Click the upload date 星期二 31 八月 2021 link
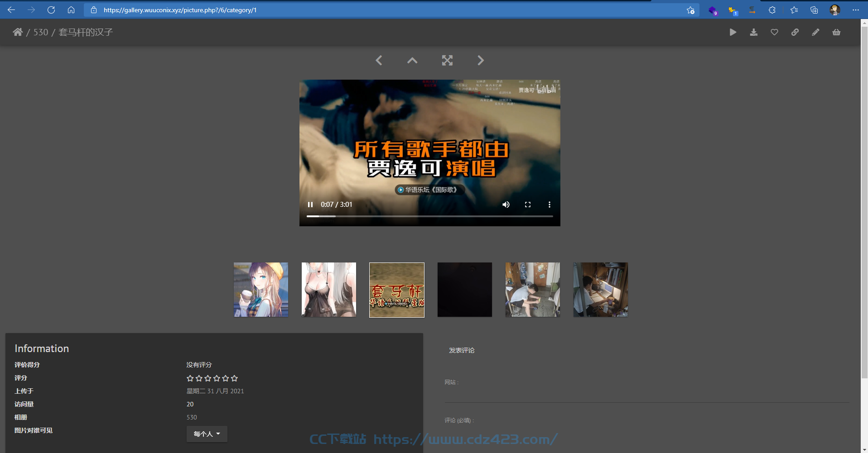This screenshot has height=453, width=868. [215, 391]
